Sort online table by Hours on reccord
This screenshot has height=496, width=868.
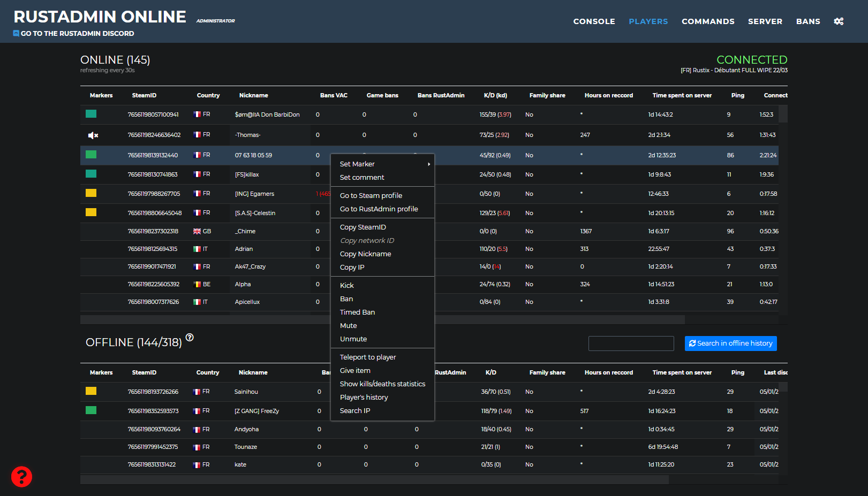[x=608, y=96]
